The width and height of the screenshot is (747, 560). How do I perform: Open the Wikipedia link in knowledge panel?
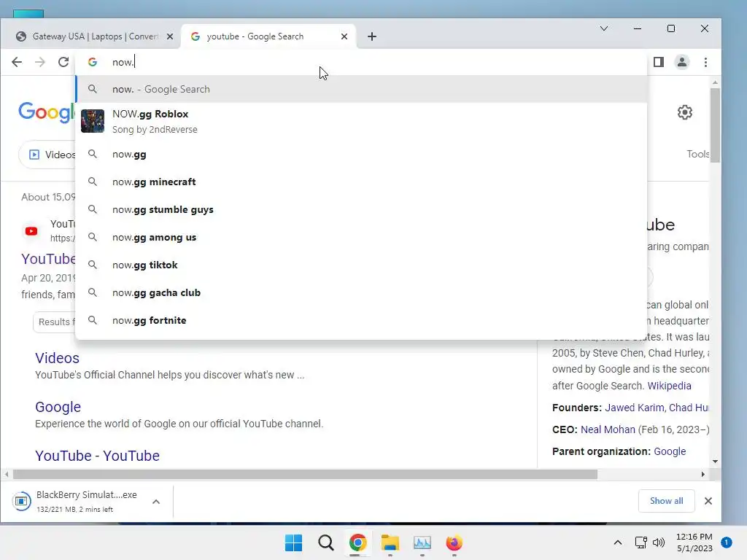[669, 386]
